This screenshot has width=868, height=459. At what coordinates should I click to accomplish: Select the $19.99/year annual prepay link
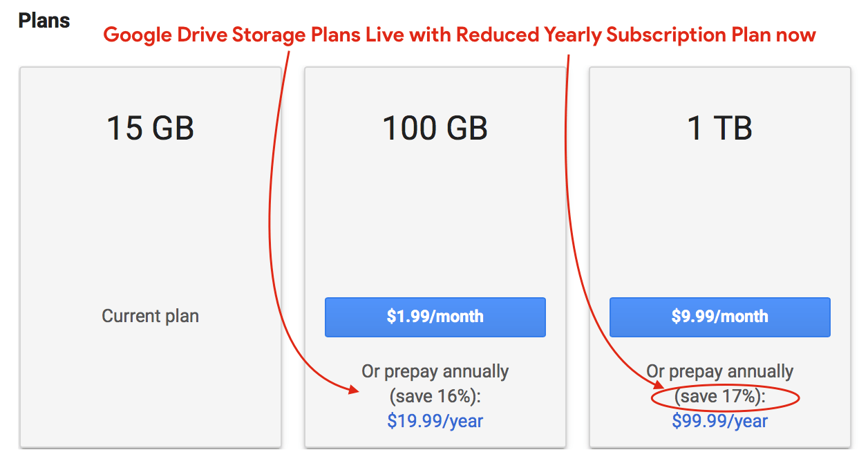pos(435,420)
